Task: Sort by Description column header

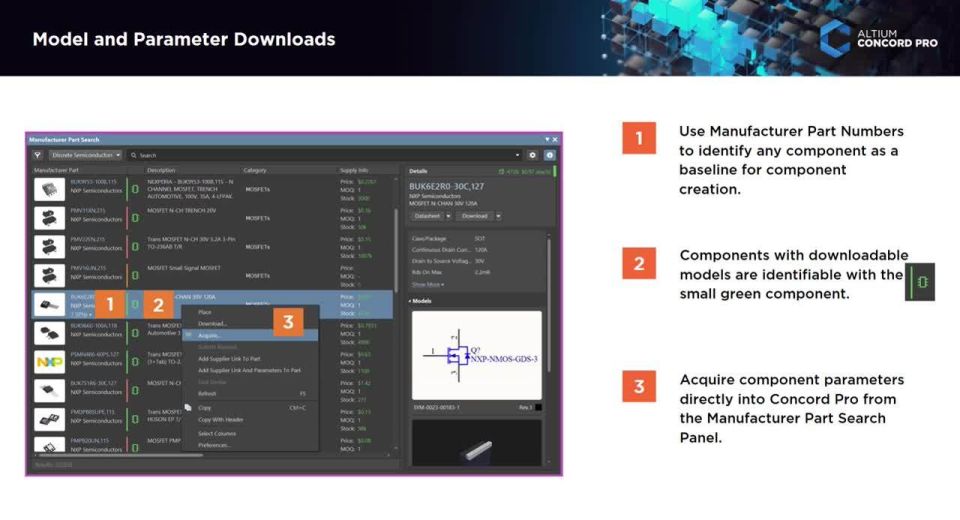Action: (161, 170)
